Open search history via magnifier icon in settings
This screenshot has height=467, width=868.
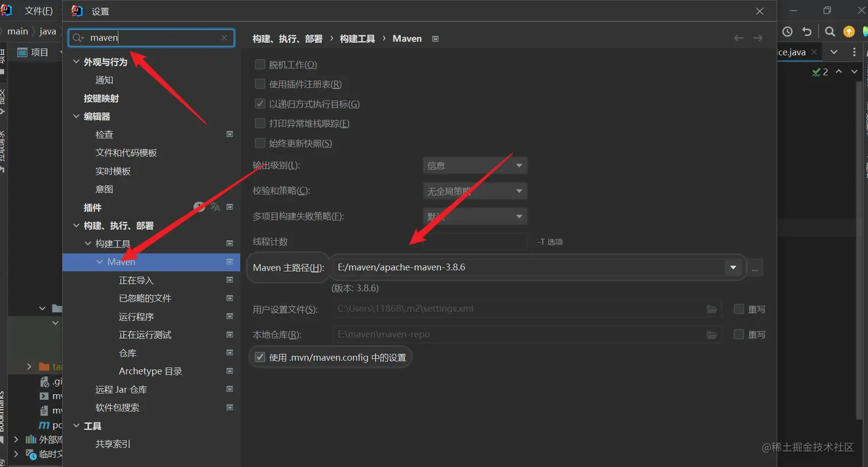point(78,38)
